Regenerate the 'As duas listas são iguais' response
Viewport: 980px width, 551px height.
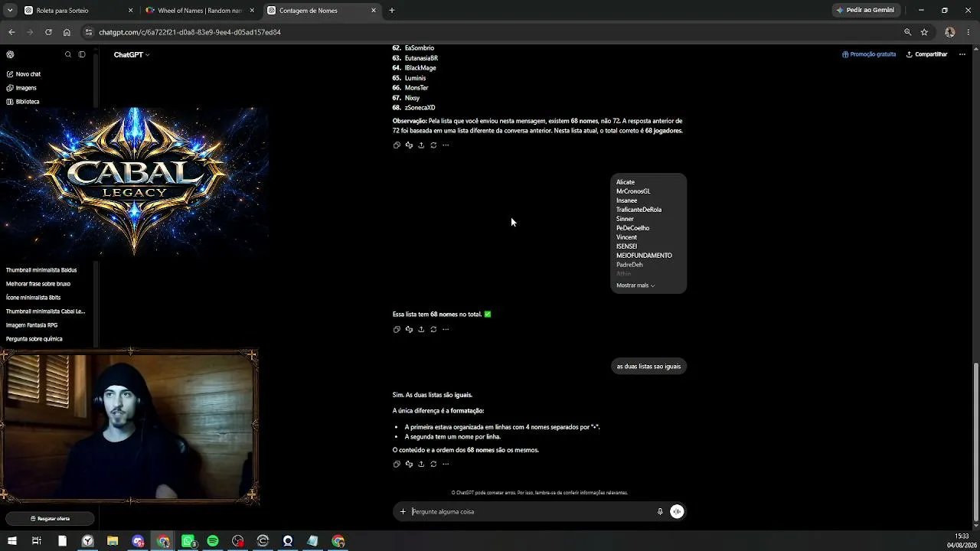coord(433,465)
